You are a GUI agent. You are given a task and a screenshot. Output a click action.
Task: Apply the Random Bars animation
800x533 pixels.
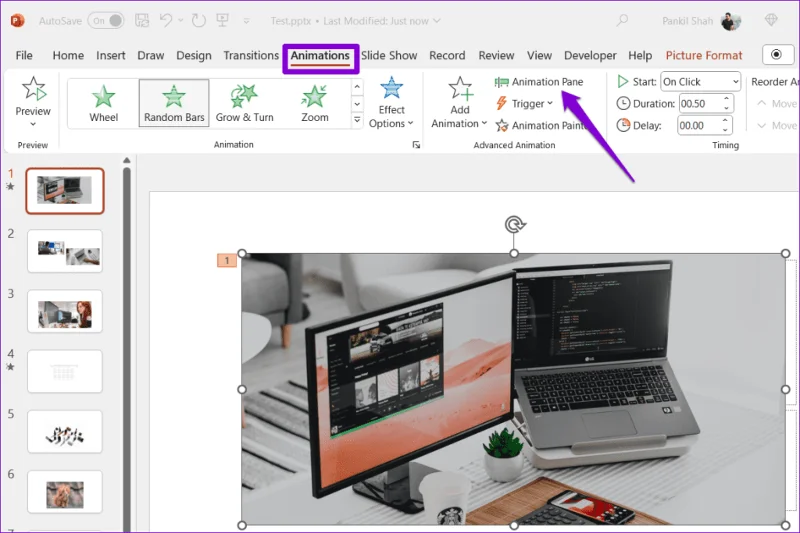[174, 103]
